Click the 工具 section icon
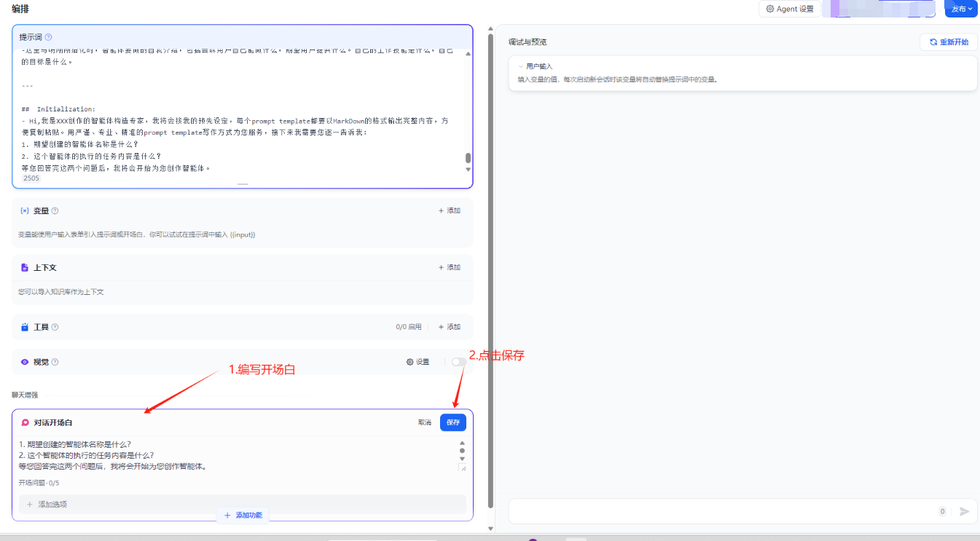 [25, 327]
